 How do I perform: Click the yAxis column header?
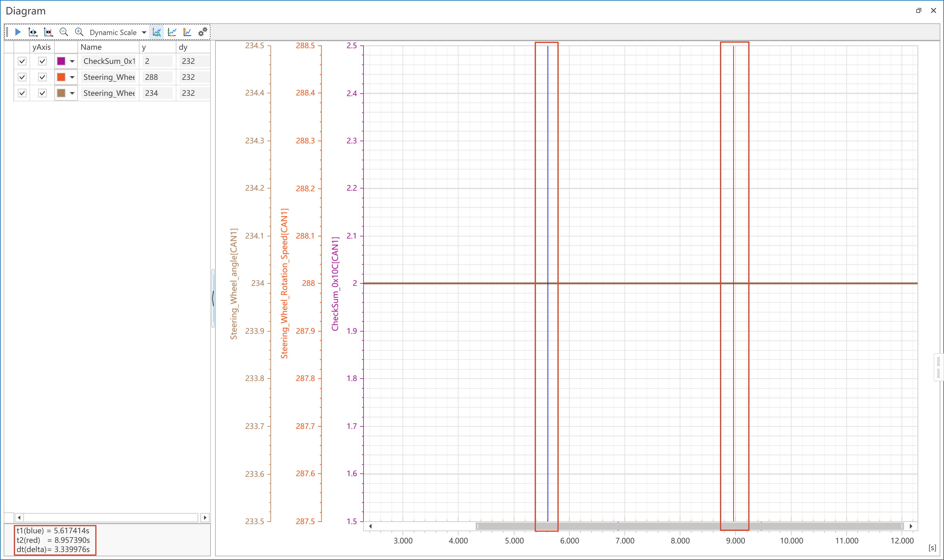click(41, 47)
